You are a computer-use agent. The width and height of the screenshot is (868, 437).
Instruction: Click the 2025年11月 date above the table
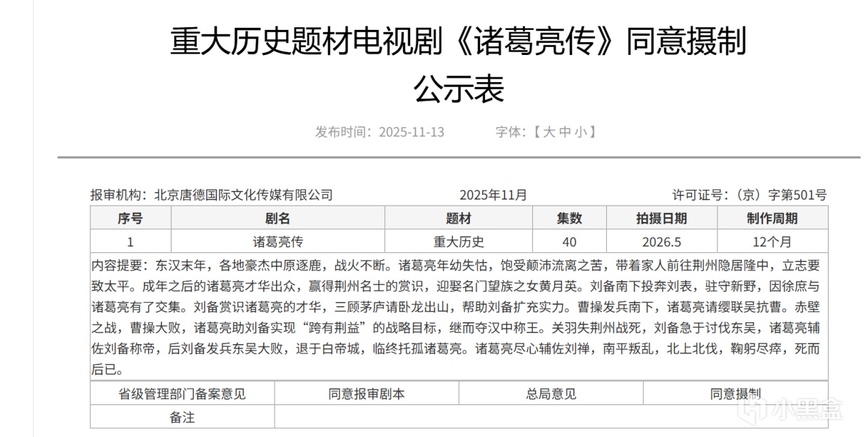point(493,195)
